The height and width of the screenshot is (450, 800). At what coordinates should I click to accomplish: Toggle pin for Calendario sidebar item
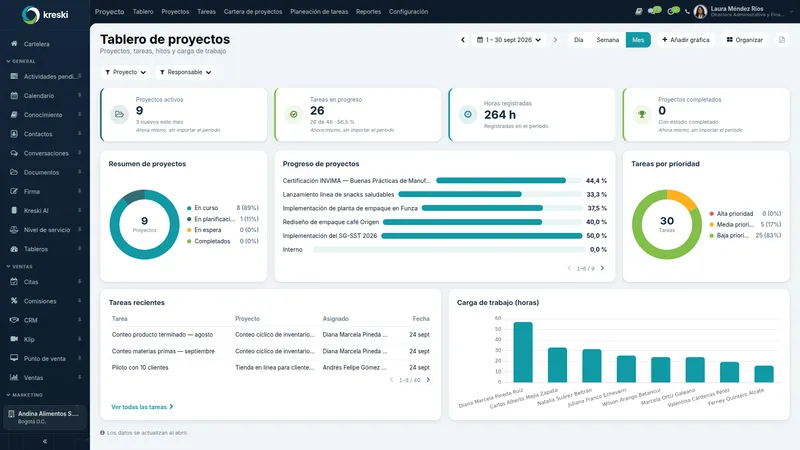click(x=80, y=95)
